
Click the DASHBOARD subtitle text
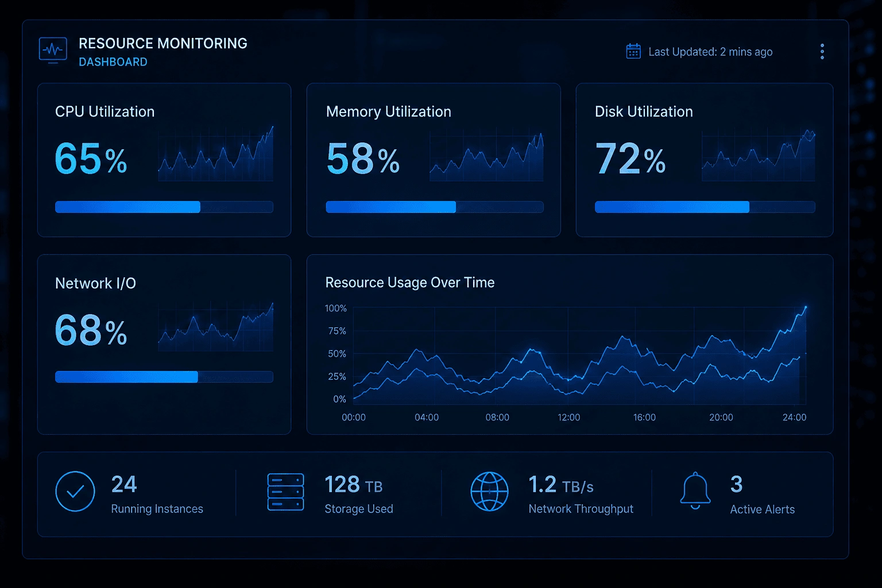coord(113,62)
